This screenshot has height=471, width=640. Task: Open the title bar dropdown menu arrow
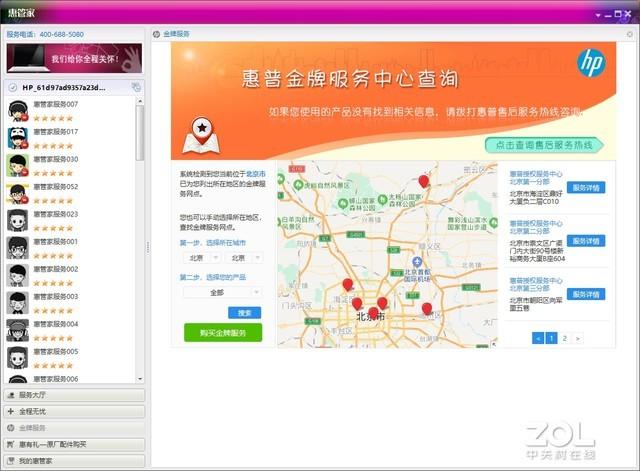click(x=598, y=15)
